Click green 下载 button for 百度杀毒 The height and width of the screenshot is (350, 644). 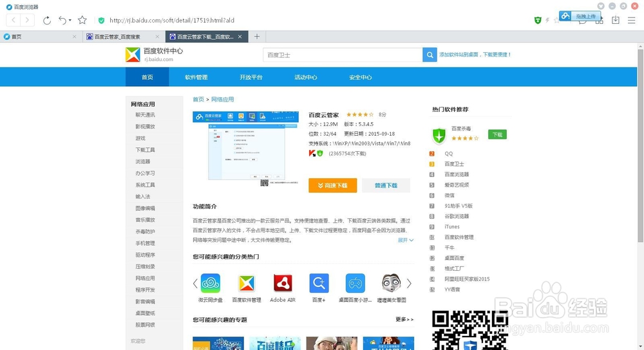[497, 134]
